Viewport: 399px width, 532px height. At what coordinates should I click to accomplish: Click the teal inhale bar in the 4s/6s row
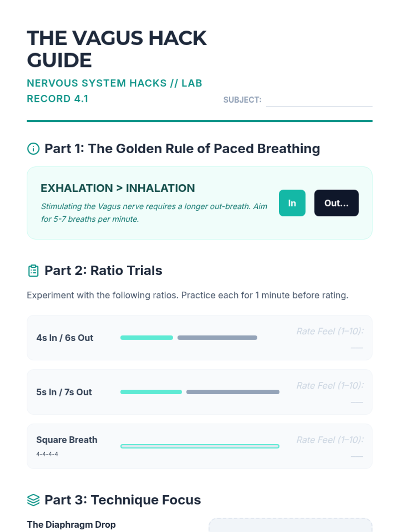147,337
